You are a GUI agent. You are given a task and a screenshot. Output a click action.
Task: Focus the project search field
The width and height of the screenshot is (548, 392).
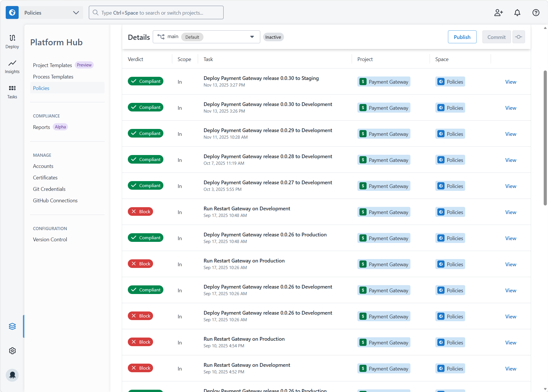pyautogui.click(x=156, y=13)
